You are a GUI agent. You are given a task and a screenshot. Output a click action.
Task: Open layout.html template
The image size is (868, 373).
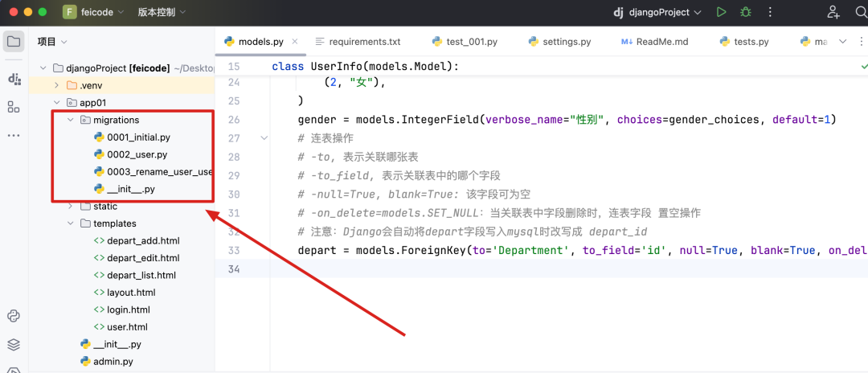125,292
